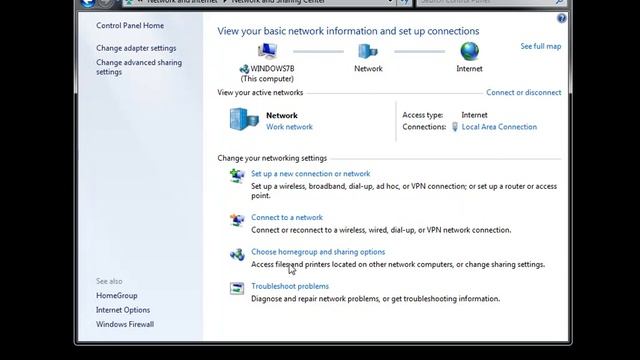Click the WINDOWS7B computer icon in map
This screenshot has width=640, height=360.
[x=267, y=51]
